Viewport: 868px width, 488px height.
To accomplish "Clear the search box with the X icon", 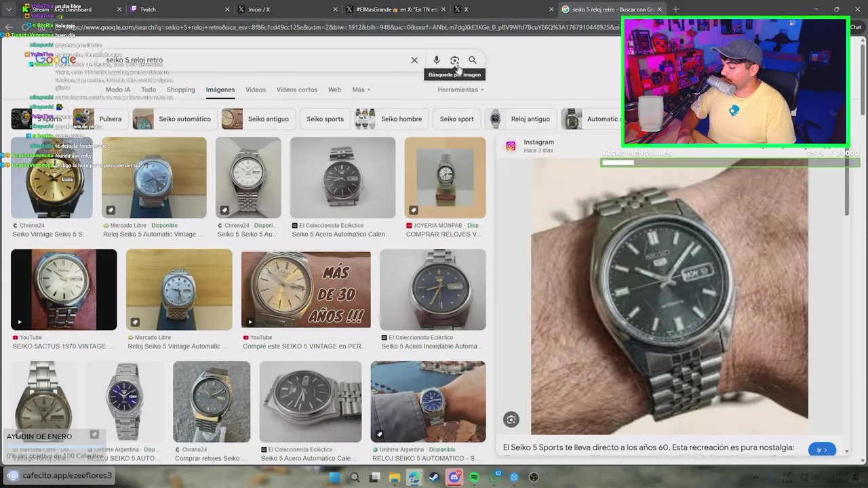I will [414, 60].
